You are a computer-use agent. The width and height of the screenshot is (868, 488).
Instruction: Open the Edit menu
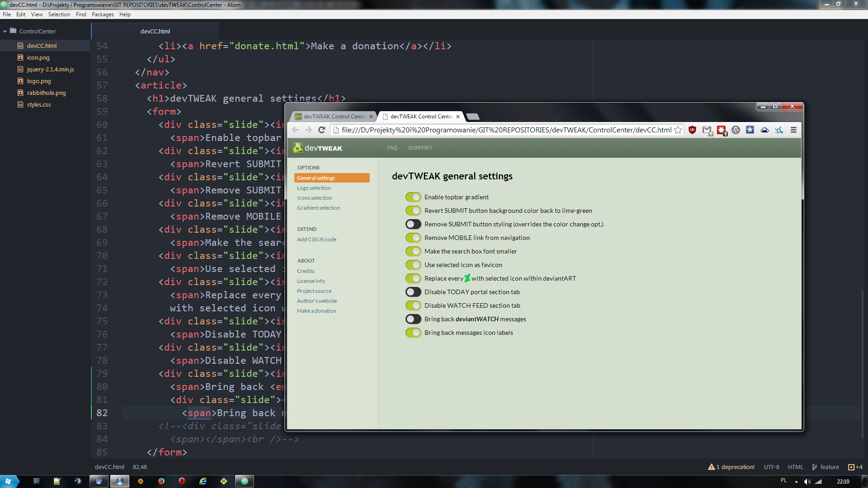coord(21,14)
